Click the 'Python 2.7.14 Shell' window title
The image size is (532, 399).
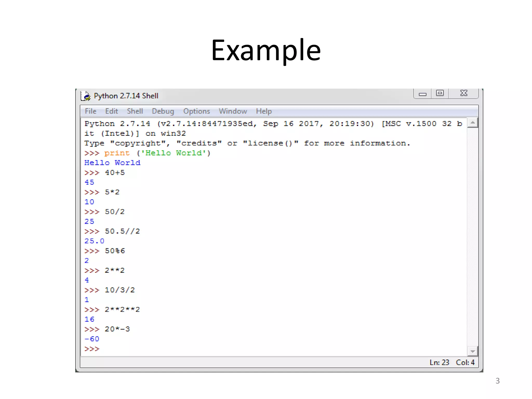pyautogui.click(x=126, y=96)
